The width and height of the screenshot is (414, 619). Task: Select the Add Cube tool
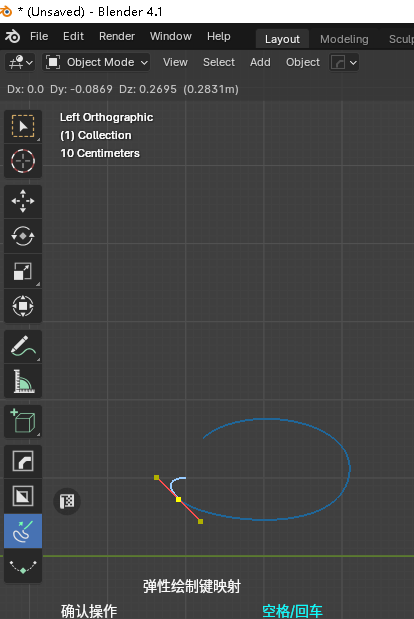tap(23, 421)
